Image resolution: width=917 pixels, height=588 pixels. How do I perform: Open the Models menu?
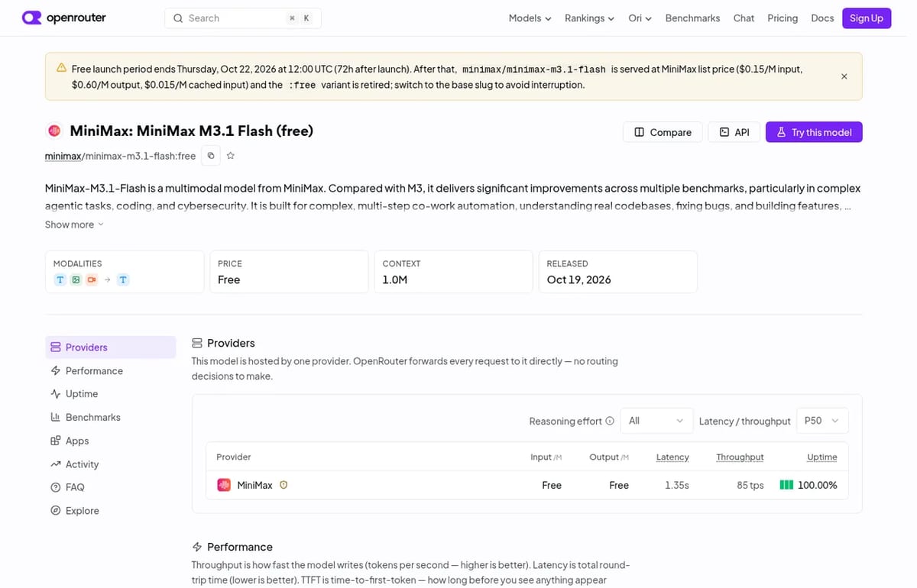click(530, 18)
